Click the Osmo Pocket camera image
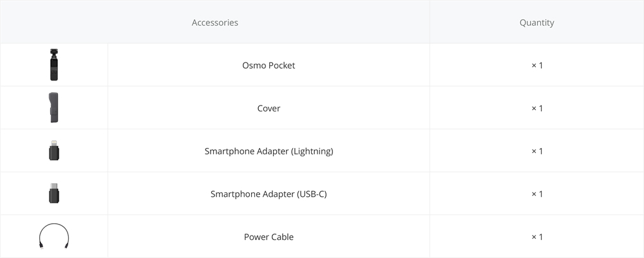The image size is (644, 258). pyautogui.click(x=54, y=65)
